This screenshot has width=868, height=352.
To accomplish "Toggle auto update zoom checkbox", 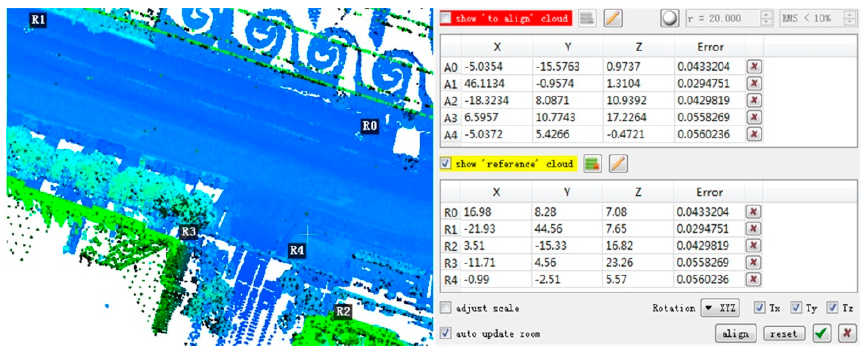I will pos(445,333).
